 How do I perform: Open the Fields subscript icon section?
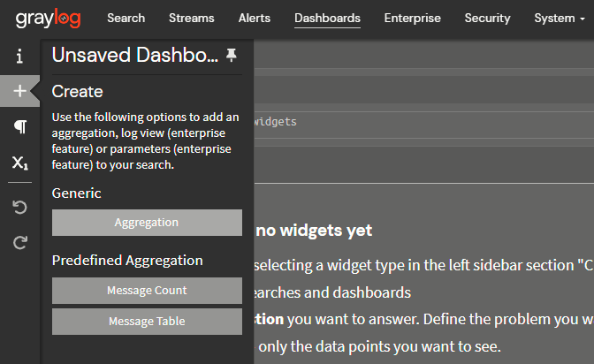coord(19,163)
